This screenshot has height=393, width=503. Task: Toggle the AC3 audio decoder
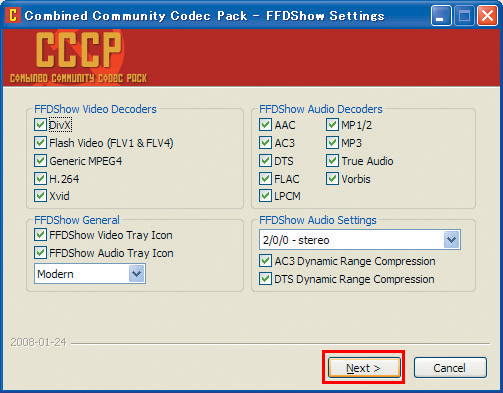pyautogui.click(x=265, y=143)
